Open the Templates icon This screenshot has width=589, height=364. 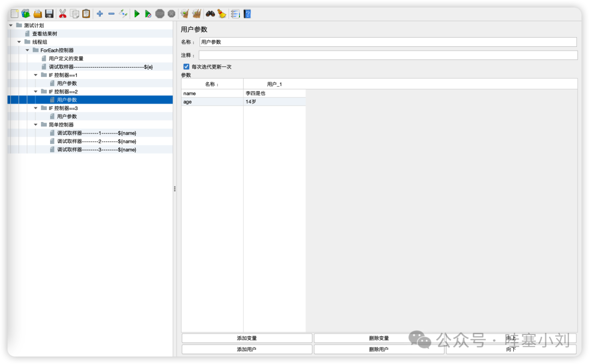(x=26, y=14)
